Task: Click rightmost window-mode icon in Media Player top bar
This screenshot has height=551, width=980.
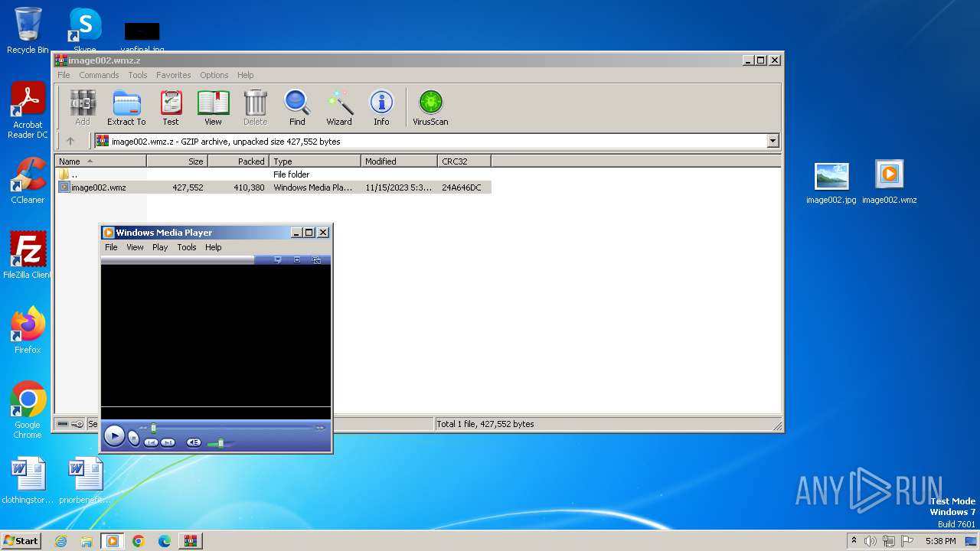Action: pyautogui.click(x=316, y=260)
